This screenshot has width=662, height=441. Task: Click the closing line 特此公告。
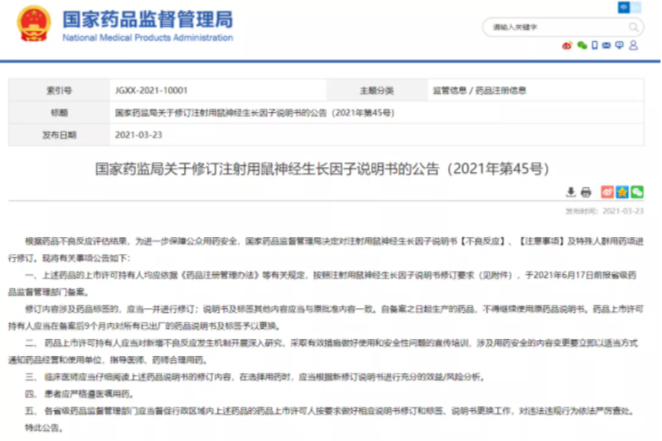(x=44, y=428)
